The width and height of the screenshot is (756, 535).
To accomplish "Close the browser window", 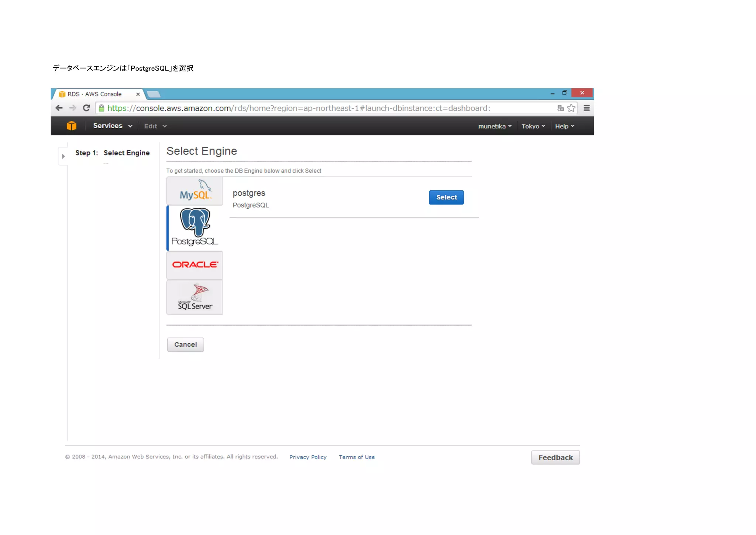I will point(582,93).
